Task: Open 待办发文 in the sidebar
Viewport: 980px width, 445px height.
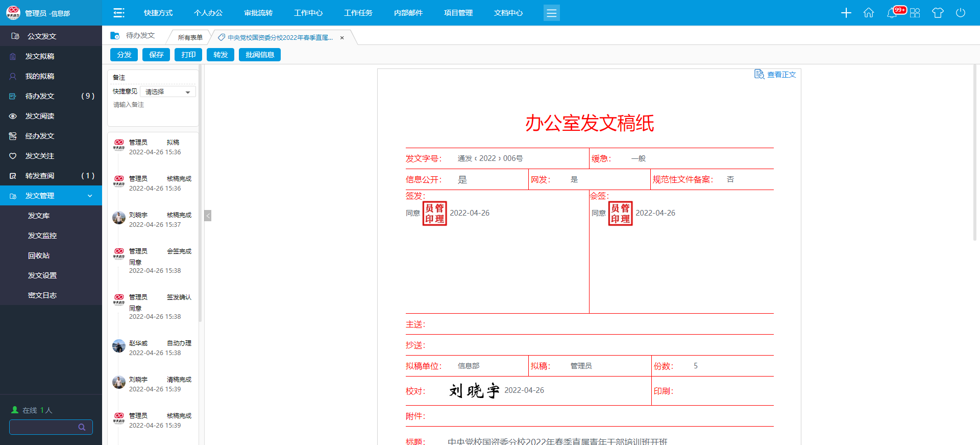Action: pyautogui.click(x=40, y=96)
